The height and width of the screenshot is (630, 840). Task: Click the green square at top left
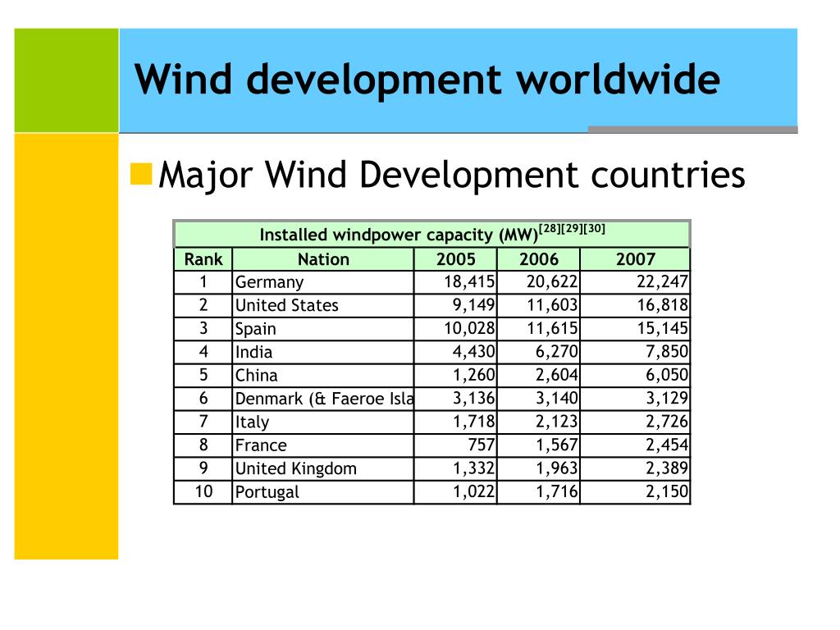tap(66, 80)
